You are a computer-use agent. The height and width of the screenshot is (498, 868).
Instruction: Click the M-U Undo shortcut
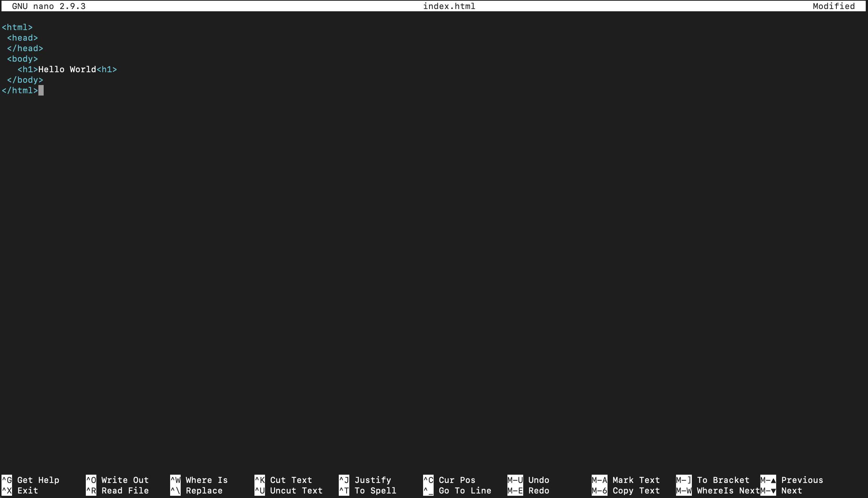coord(528,480)
